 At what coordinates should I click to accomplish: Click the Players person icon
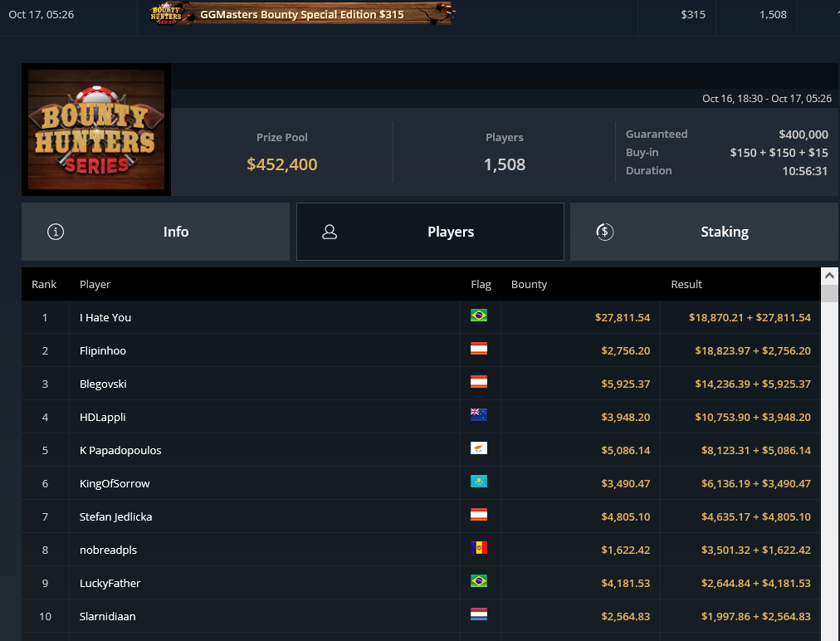330,232
